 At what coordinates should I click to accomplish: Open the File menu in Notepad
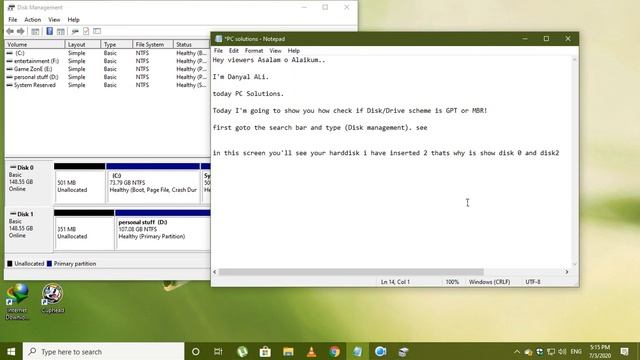click(x=218, y=51)
